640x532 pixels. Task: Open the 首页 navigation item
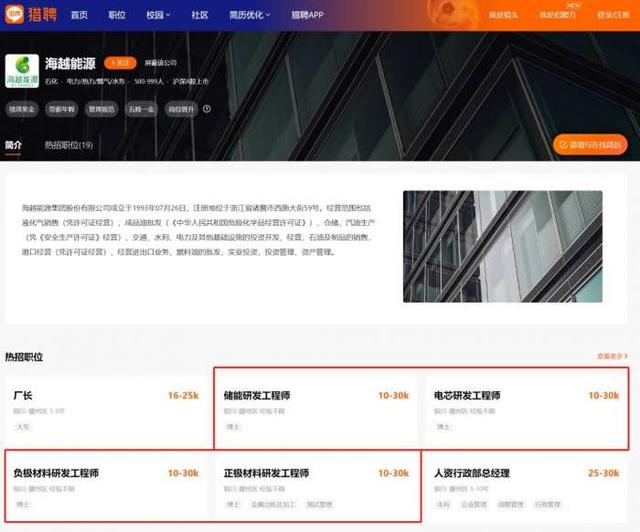pyautogui.click(x=79, y=15)
